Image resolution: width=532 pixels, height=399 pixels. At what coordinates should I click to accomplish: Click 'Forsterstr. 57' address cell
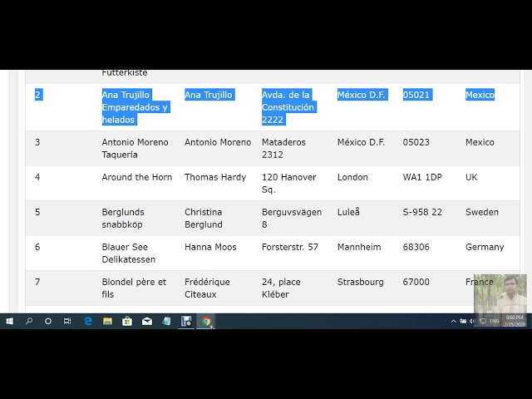click(x=290, y=247)
